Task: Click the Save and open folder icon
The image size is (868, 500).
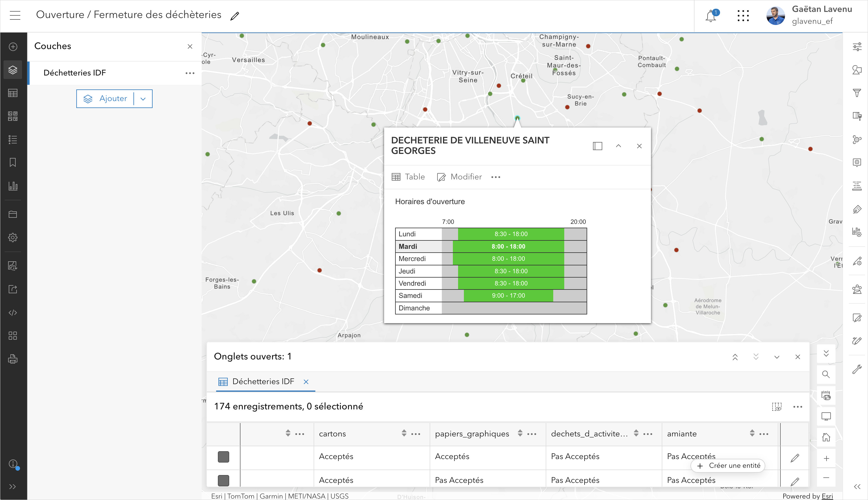Action: coord(13,214)
